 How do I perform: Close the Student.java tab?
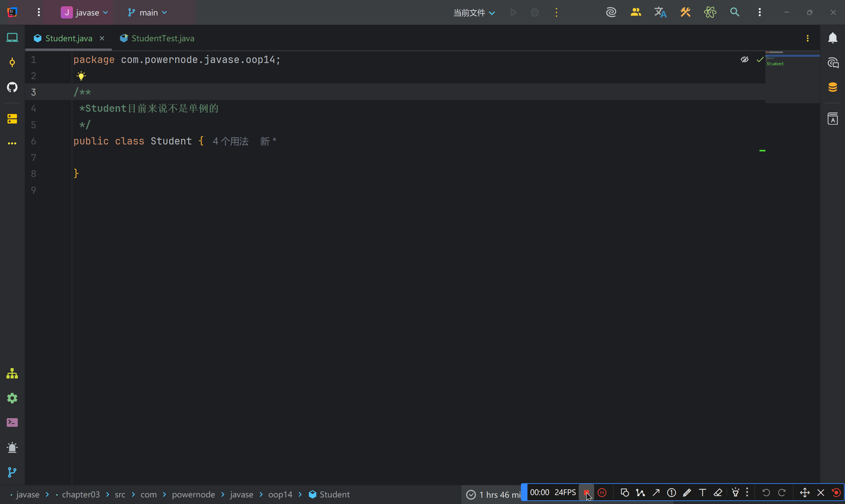102,38
